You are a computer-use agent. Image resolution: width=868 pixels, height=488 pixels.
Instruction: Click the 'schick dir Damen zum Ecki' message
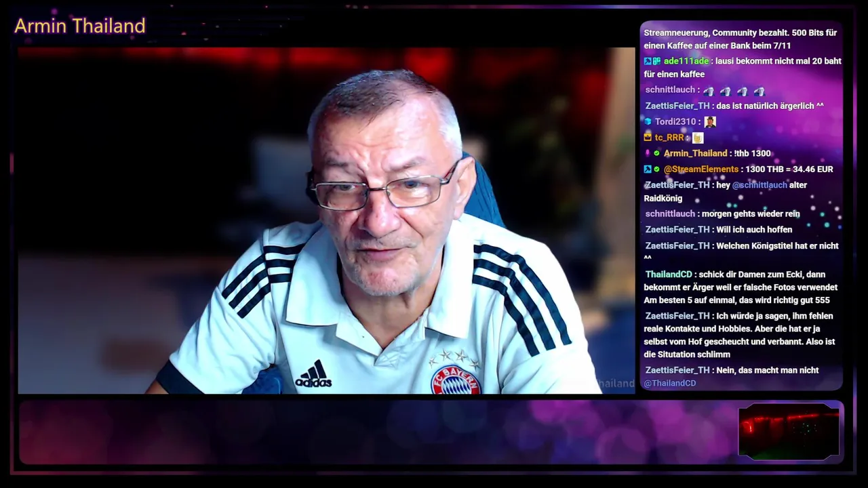pyautogui.click(x=741, y=287)
